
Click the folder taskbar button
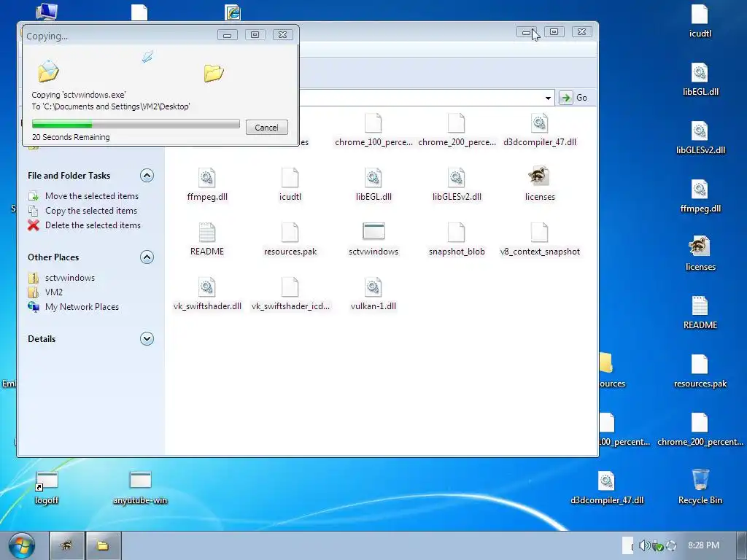(x=103, y=545)
